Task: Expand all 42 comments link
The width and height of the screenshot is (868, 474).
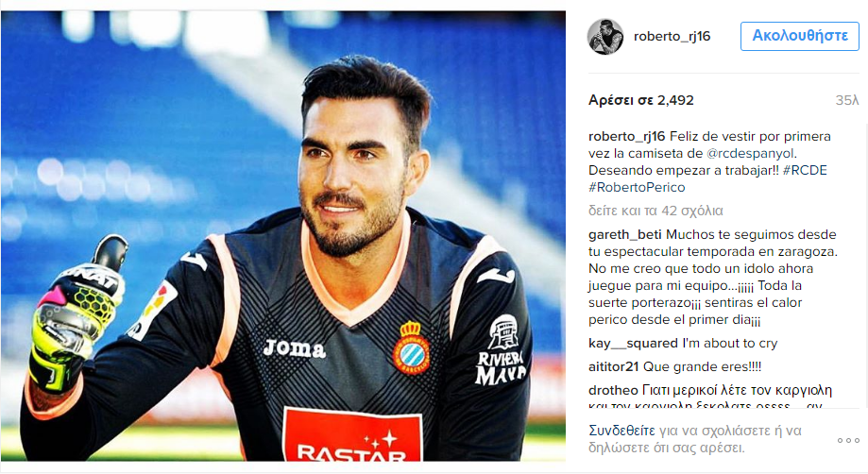Action: 655,211
